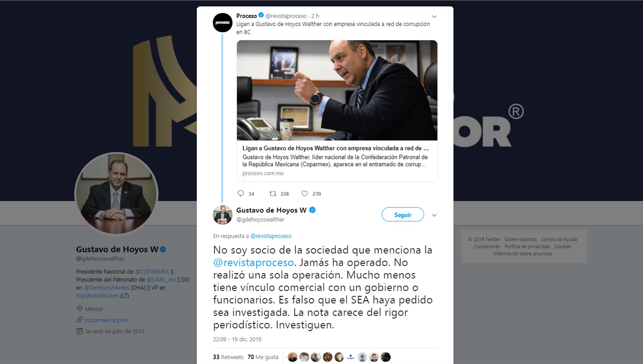Click the heart like icon showing 270

pyautogui.click(x=304, y=193)
